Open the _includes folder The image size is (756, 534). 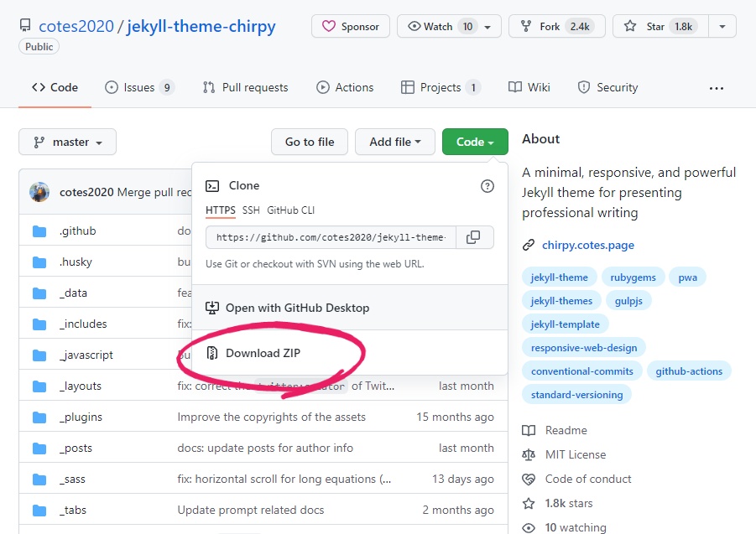[x=83, y=324]
